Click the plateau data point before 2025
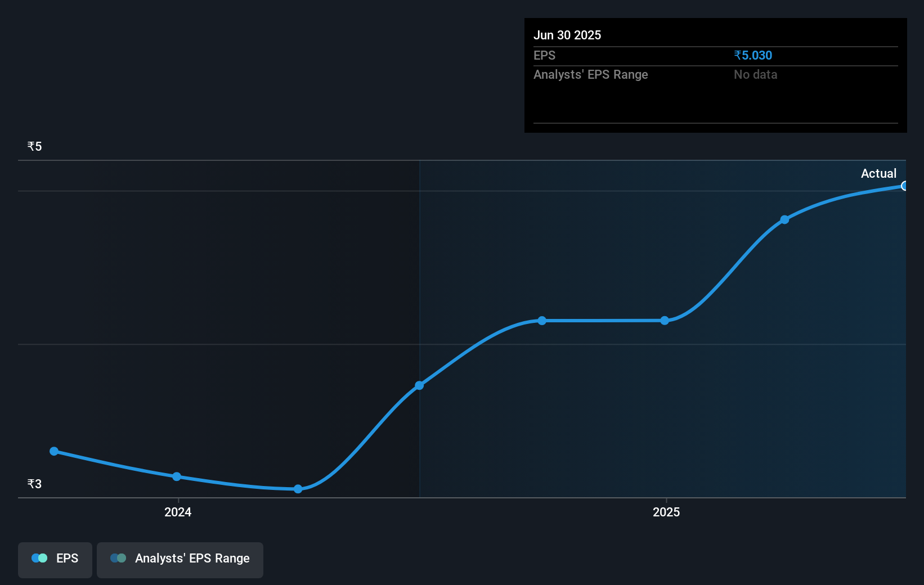Viewport: 924px width, 585px height. pyautogui.click(x=541, y=320)
